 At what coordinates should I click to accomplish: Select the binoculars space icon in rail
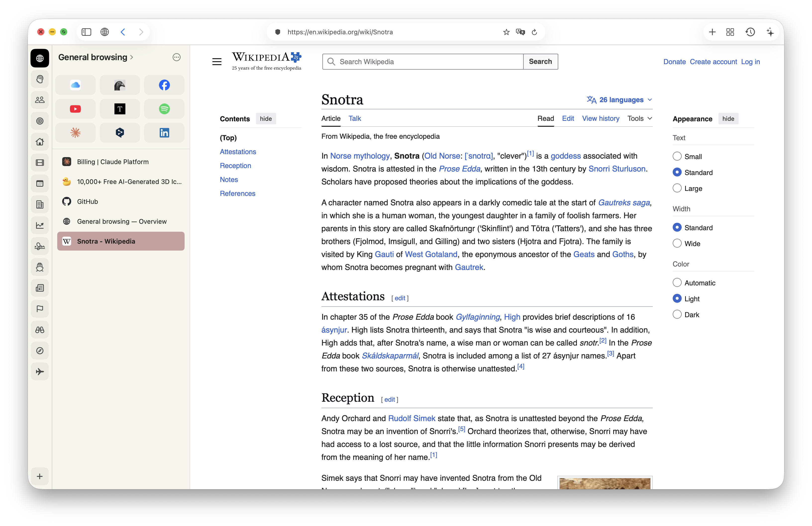(40, 330)
